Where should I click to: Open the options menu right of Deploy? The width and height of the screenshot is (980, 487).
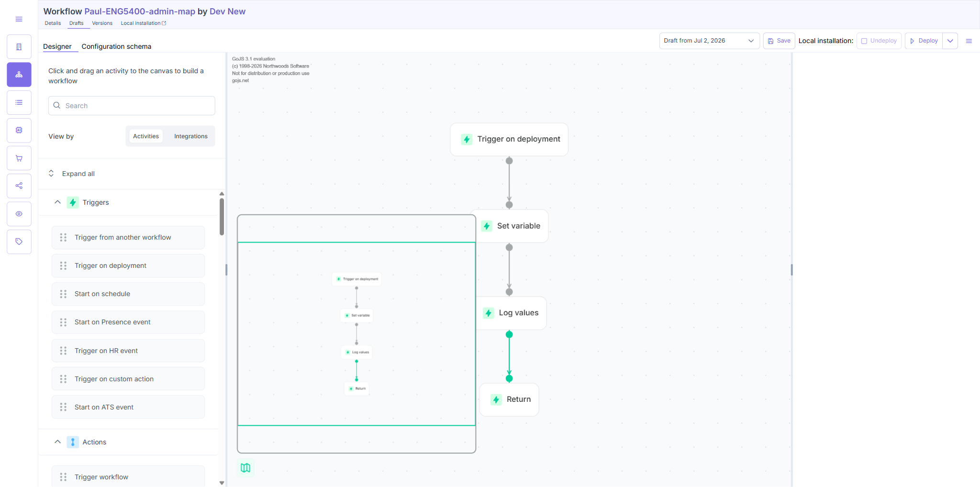969,41
